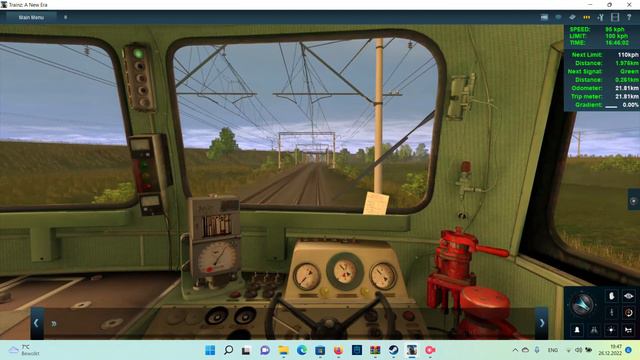Click the round globe icon in top bar
The height and width of the screenshot is (360, 640).
pos(558,17)
